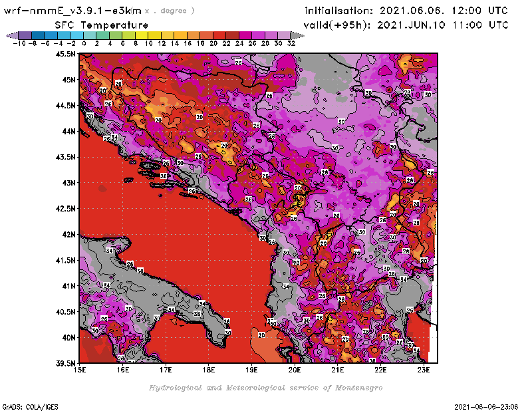
Task: Click the '45.5N' latitude label
Action: tap(65, 54)
